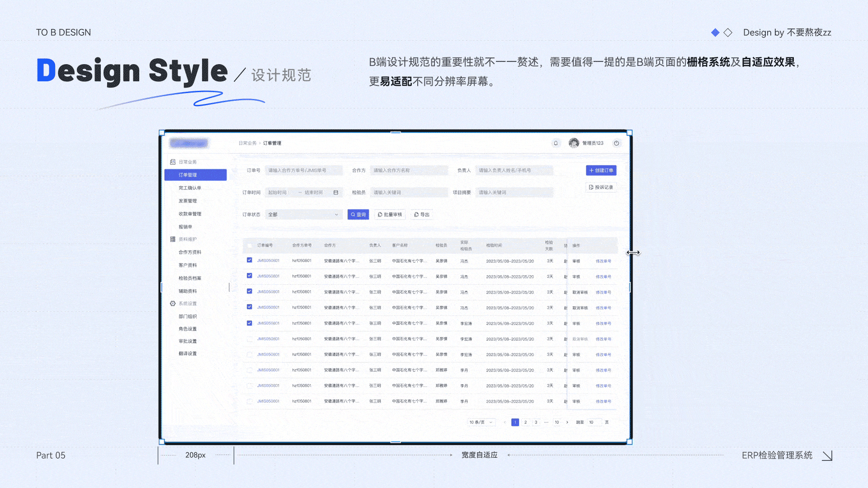Uncheck the first JMIS050801 row checkbox
Screen dimensions: 868x488
[250, 261]
